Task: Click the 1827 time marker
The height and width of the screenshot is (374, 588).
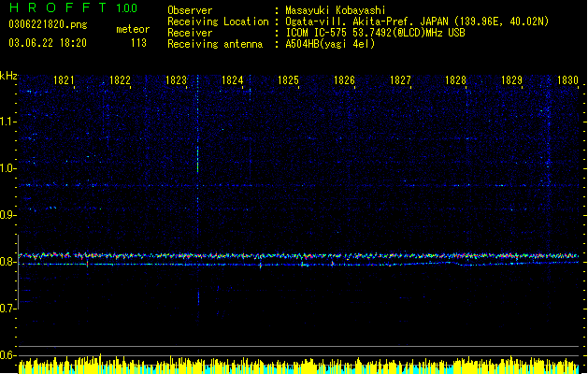Action: click(x=400, y=80)
